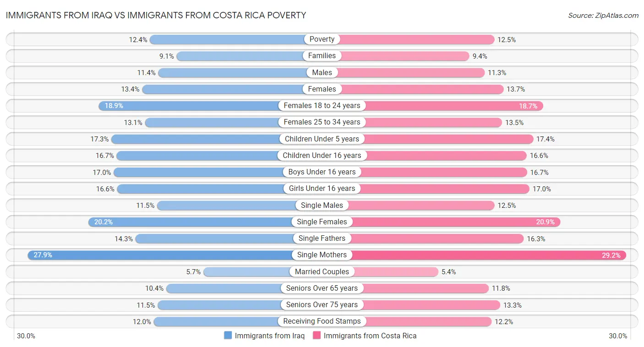Toggle the Immigrants from Iraq legend label
The width and height of the screenshot is (644, 347).
click(x=269, y=336)
